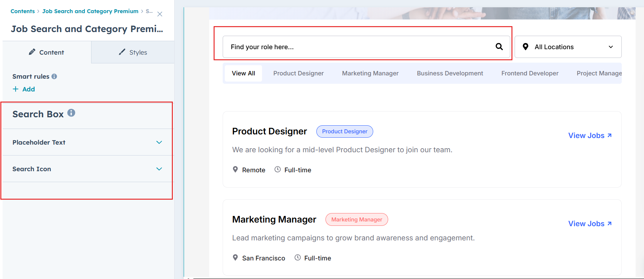The image size is (644, 279).
Task: Click the magnifying glass search icon
Action: click(499, 47)
